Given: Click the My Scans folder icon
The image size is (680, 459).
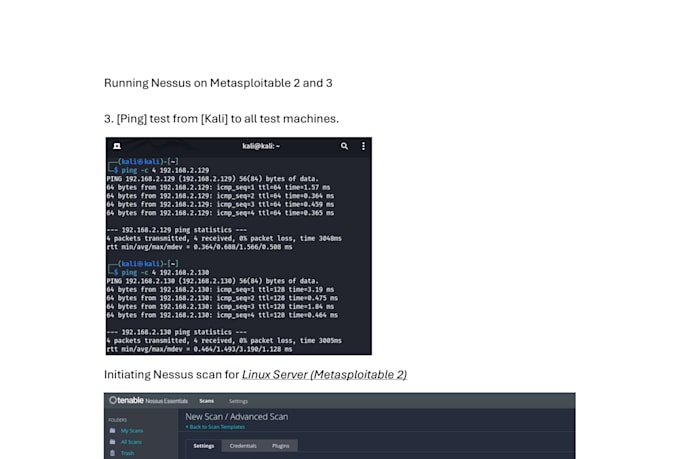Looking at the screenshot, I should coord(113,430).
